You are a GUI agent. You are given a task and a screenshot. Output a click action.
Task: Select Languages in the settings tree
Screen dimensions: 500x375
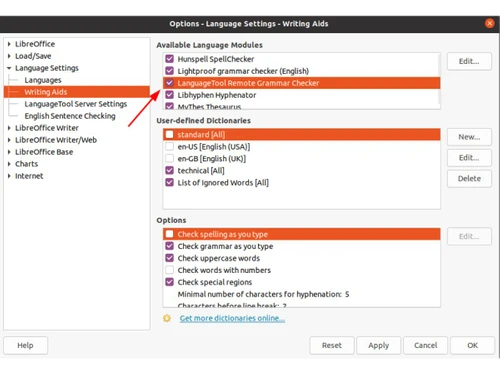coord(43,80)
